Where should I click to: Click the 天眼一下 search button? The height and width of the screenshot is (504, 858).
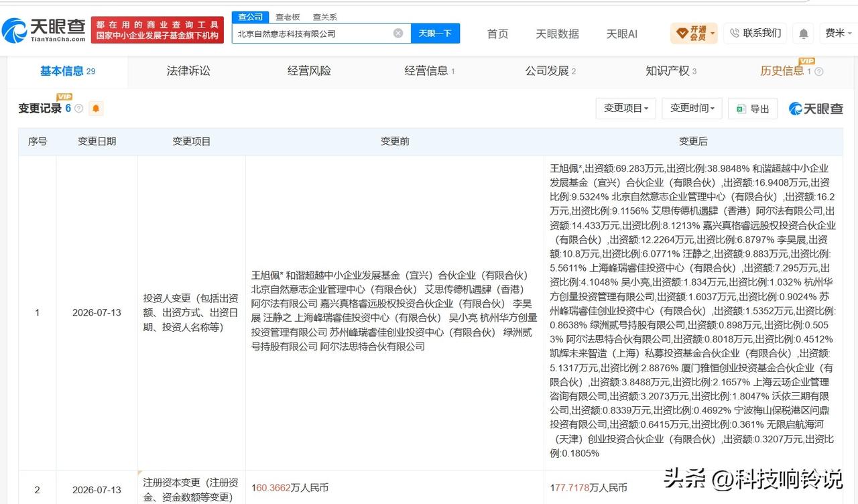[435, 33]
